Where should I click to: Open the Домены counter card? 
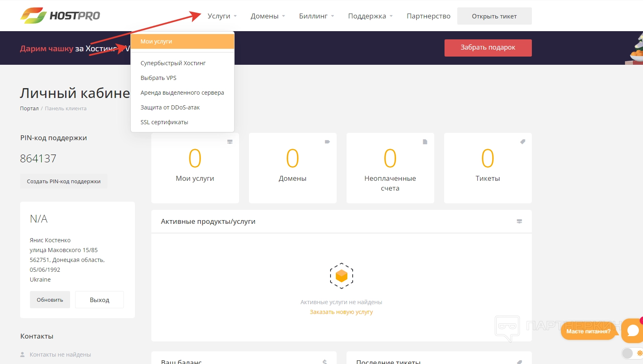click(x=293, y=168)
